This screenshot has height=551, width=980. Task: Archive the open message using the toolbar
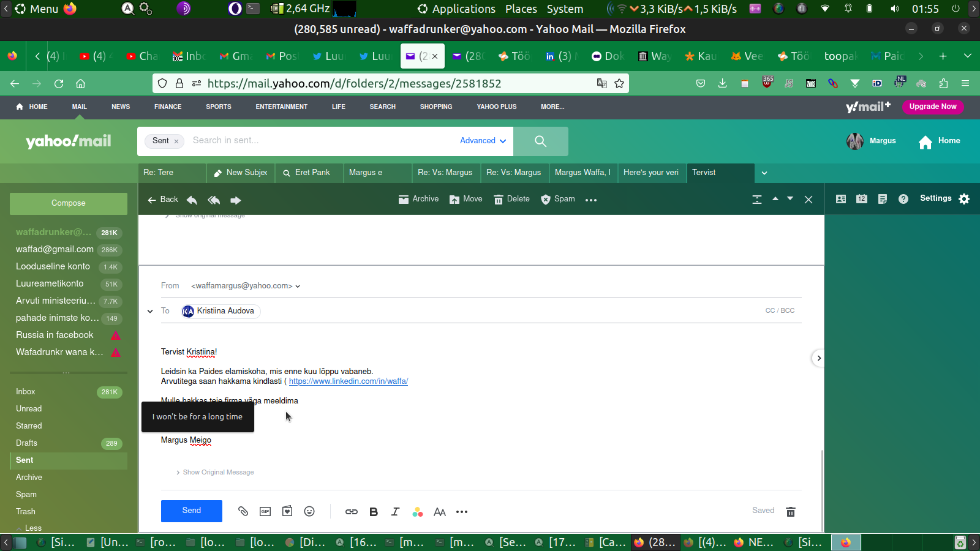point(418,199)
